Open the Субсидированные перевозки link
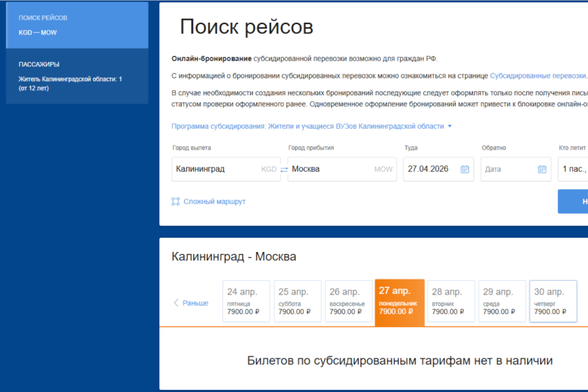 [x=538, y=76]
